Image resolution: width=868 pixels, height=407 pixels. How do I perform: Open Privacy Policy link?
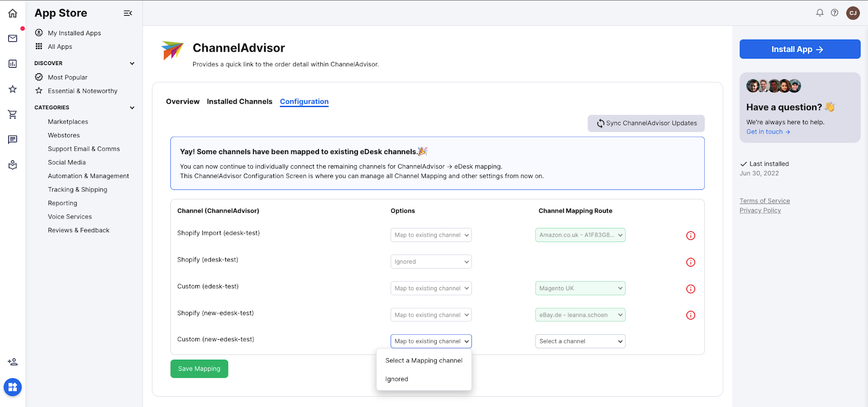pyautogui.click(x=761, y=211)
